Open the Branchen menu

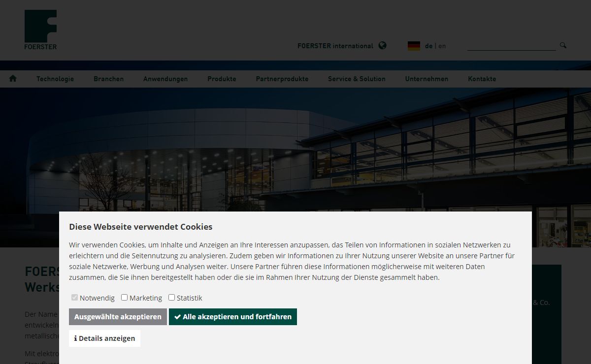pos(108,79)
